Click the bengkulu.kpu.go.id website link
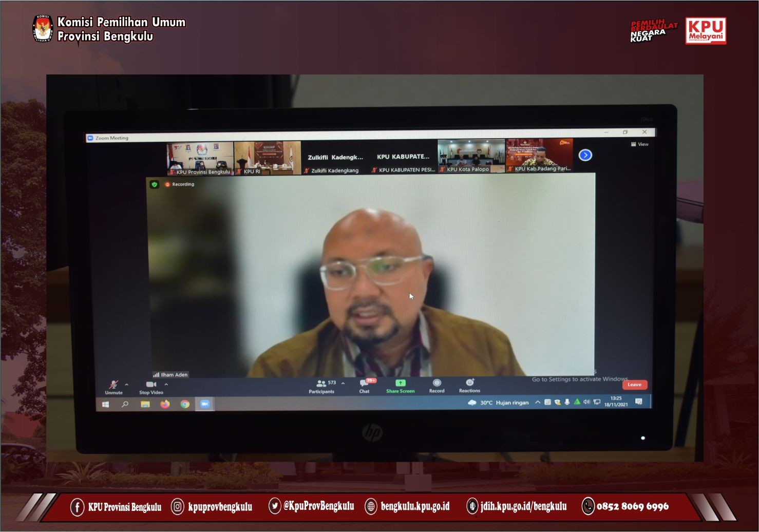Image resolution: width=759 pixels, height=532 pixels. coord(414,506)
